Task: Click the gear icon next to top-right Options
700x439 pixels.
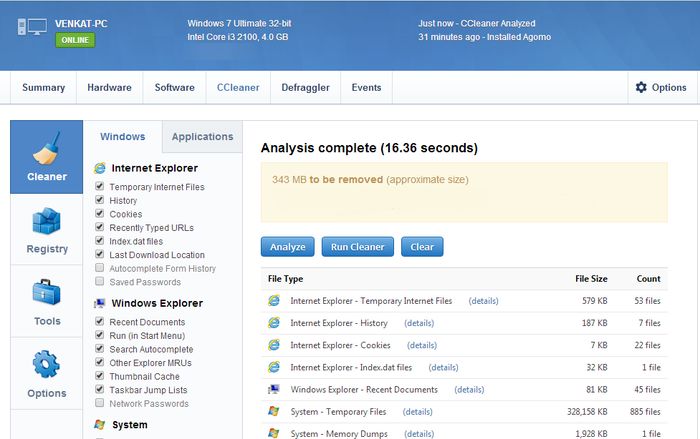Action: click(x=641, y=88)
